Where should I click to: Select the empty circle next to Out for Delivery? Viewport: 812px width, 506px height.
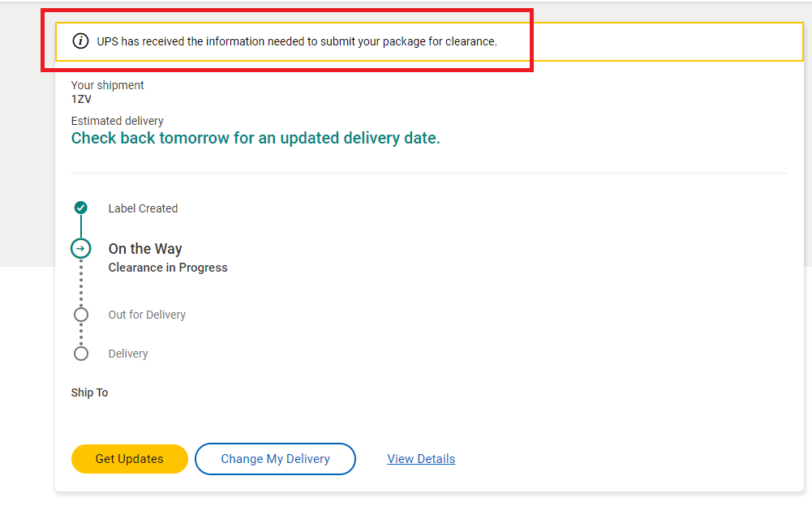(x=81, y=315)
